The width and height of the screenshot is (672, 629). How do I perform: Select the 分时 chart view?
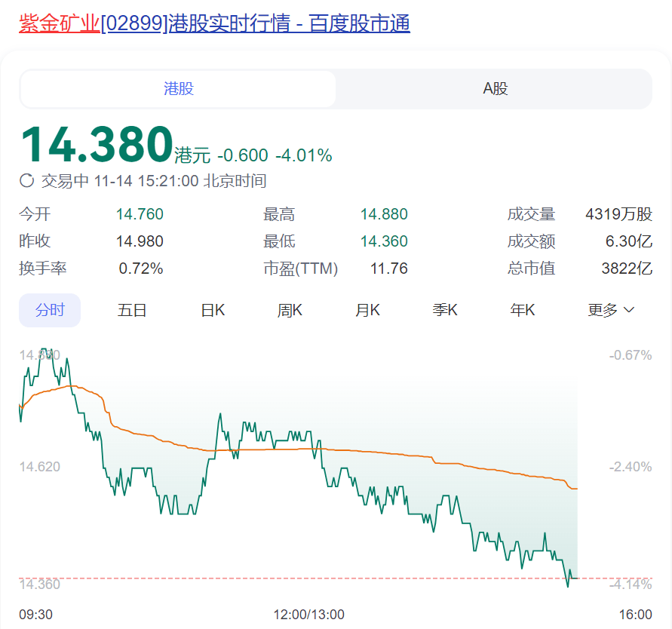[50, 309]
